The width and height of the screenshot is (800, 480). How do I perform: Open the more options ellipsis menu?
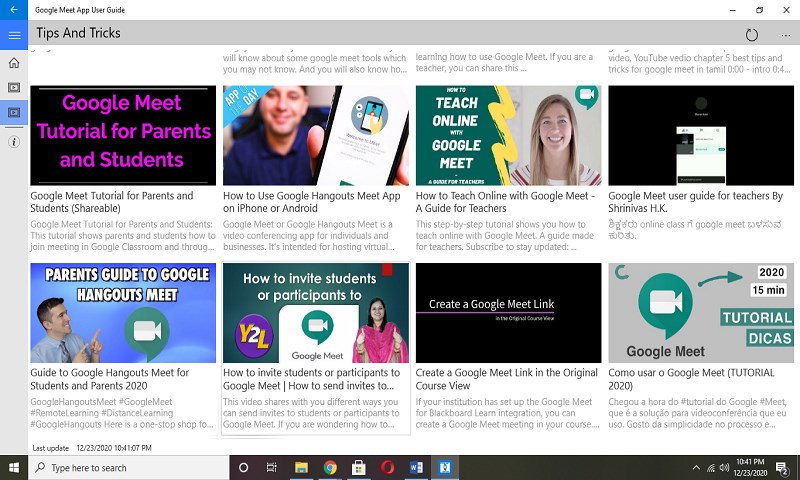[786, 35]
